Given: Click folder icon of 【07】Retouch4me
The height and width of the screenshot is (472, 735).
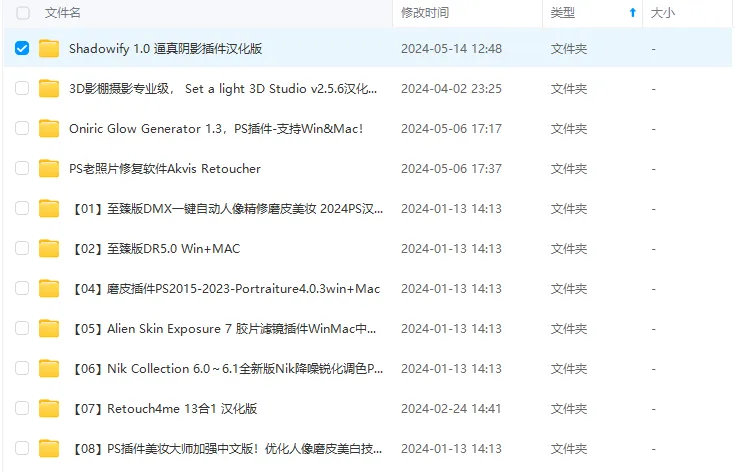Looking at the screenshot, I should tap(49, 408).
